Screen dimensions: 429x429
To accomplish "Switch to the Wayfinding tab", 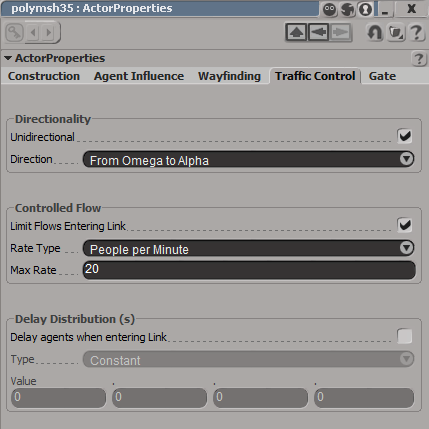I will click(x=229, y=76).
